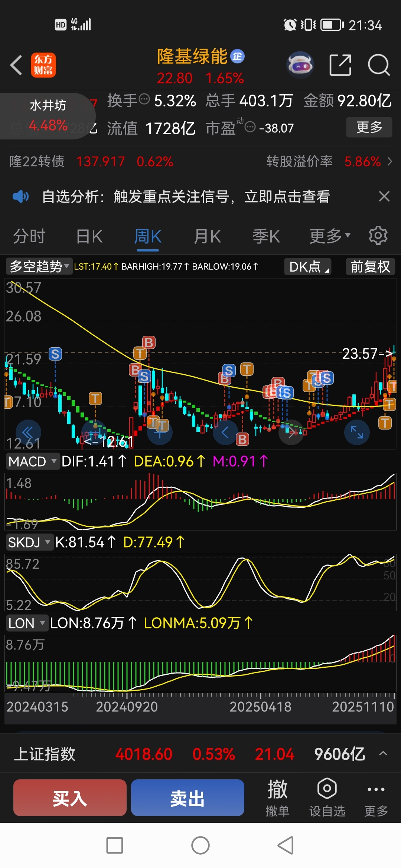
Task: Tap the double-left rewind chart button
Action: click(28, 432)
